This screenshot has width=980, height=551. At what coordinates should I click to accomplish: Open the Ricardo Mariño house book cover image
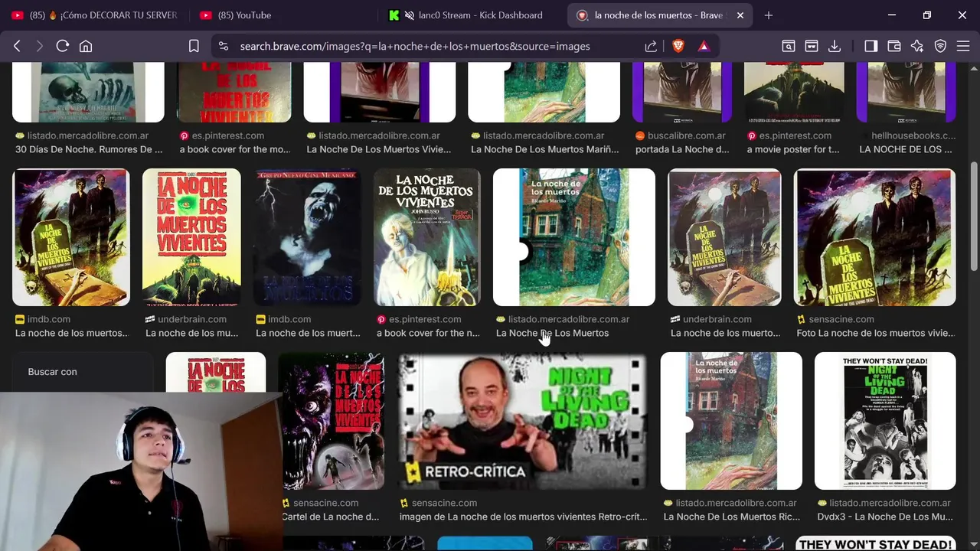point(574,237)
